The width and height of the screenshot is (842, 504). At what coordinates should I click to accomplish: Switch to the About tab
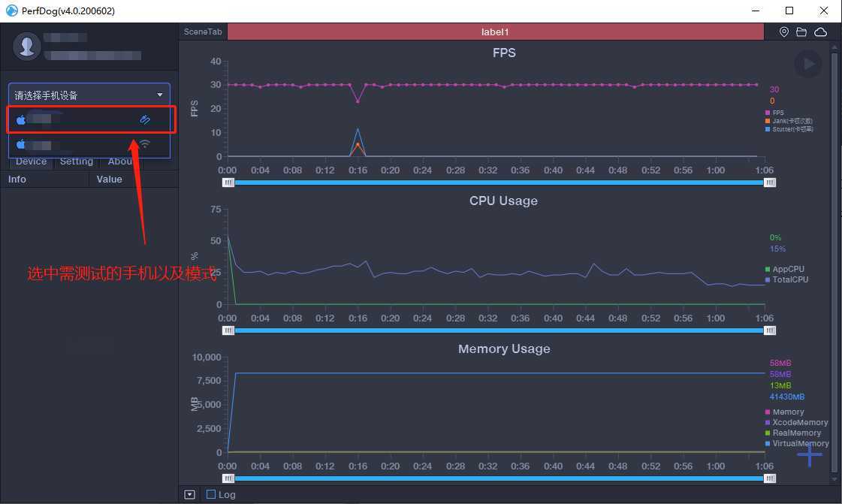pyautogui.click(x=120, y=161)
